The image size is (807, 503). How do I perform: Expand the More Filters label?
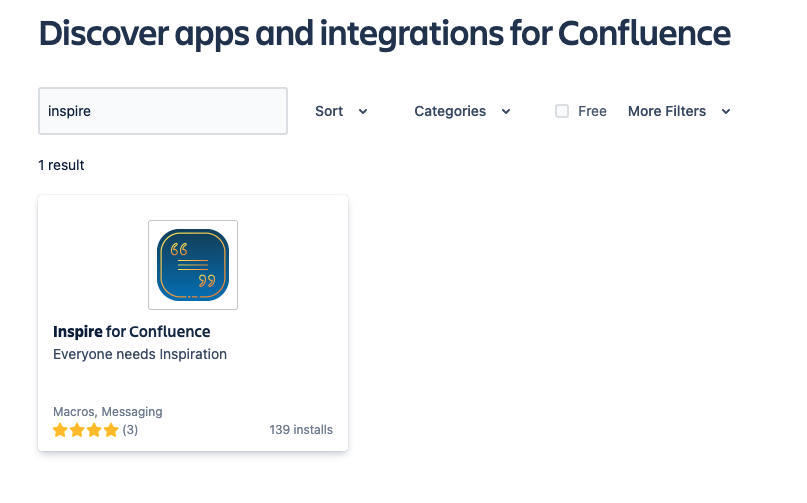point(667,111)
